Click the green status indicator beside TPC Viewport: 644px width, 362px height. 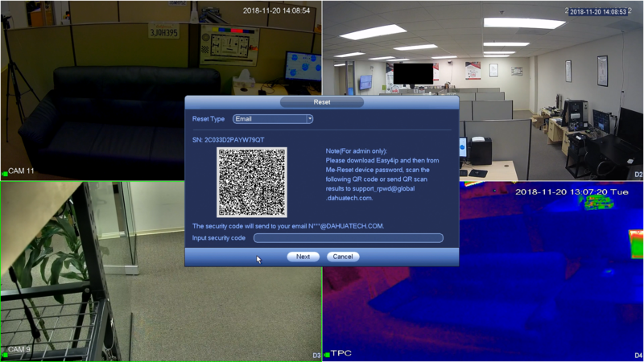pyautogui.click(x=327, y=355)
